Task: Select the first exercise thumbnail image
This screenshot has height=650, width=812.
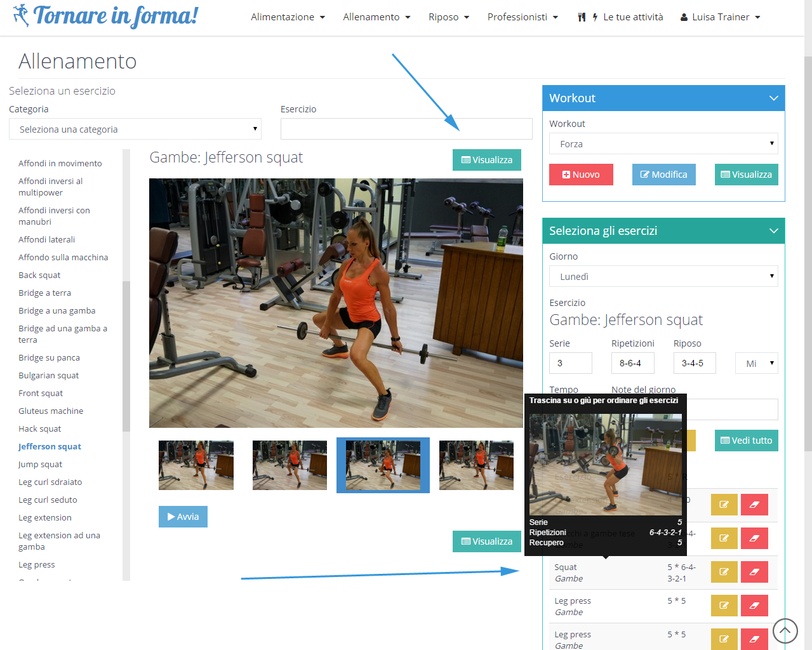Action: tap(196, 465)
